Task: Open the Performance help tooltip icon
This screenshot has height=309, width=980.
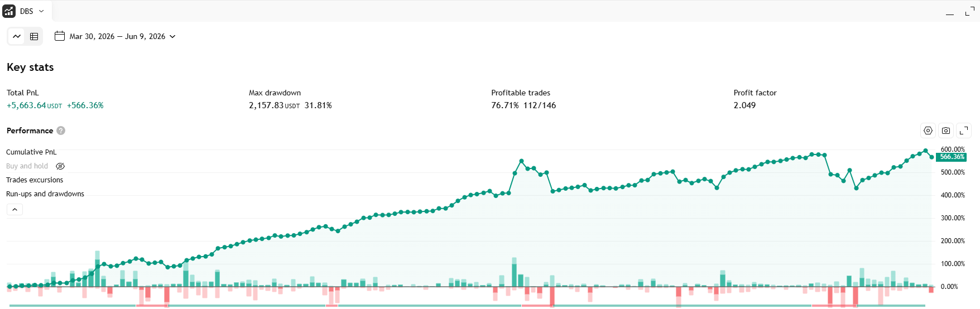Action: pos(61,131)
